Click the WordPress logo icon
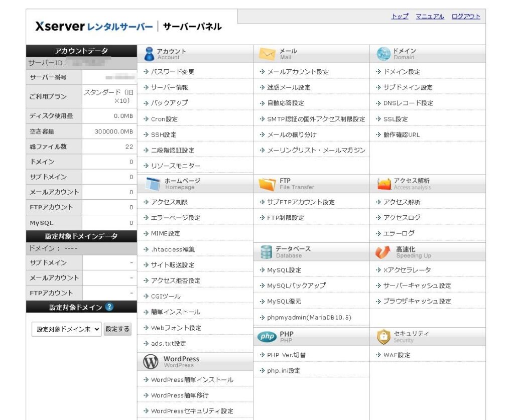Screen dimensions: 514x420 (151, 361)
